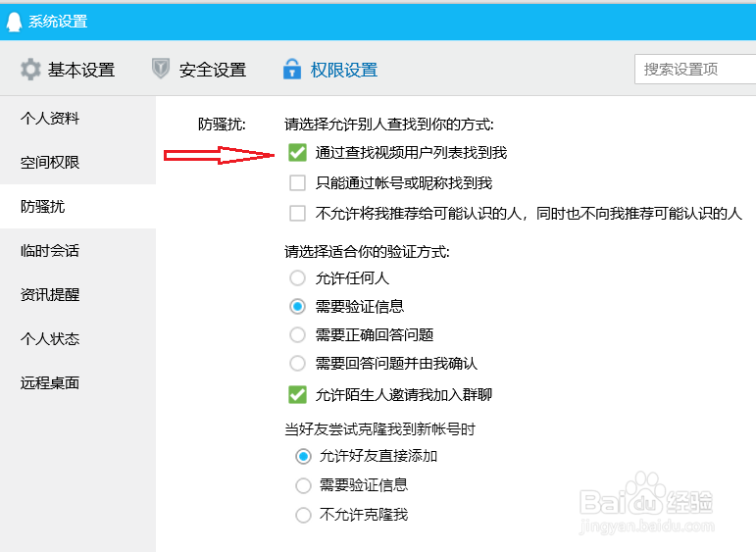
Task: Select 允许任何人 verification radio
Action: coord(297,278)
